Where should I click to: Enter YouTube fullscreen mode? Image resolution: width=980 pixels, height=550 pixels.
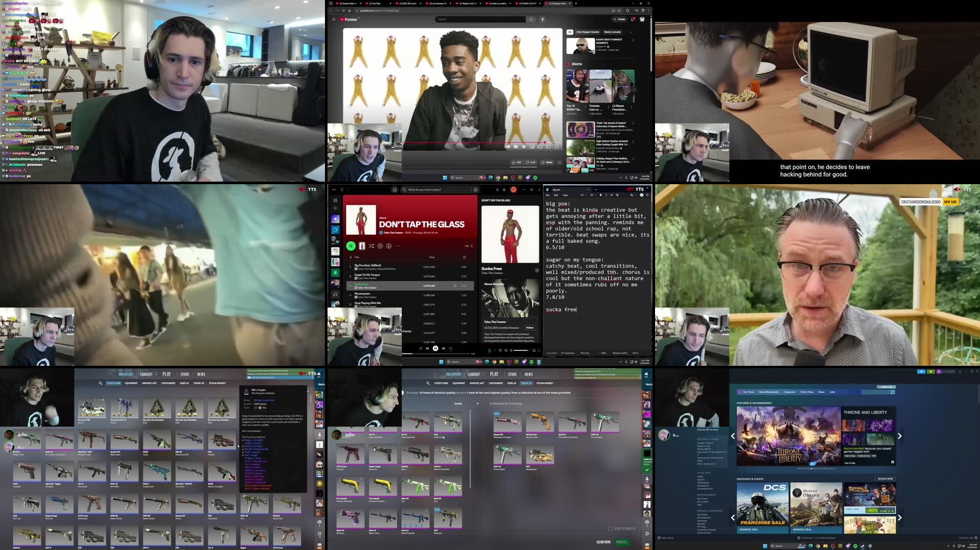[x=556, y=147]
